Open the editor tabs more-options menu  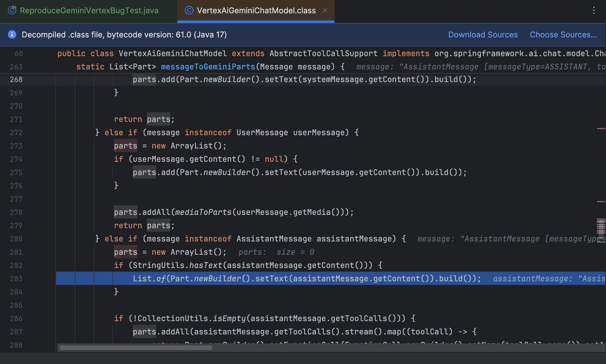[x=594, y=11]
